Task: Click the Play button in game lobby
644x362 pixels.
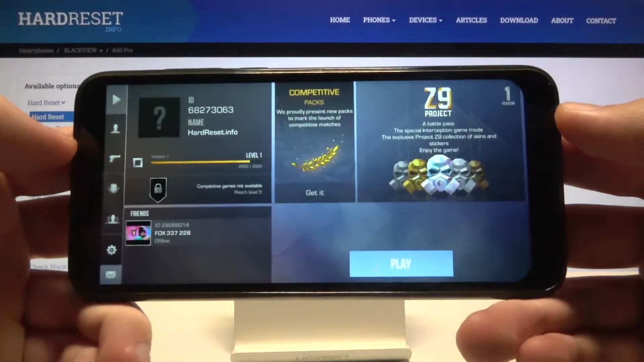Action: point(401,263)
